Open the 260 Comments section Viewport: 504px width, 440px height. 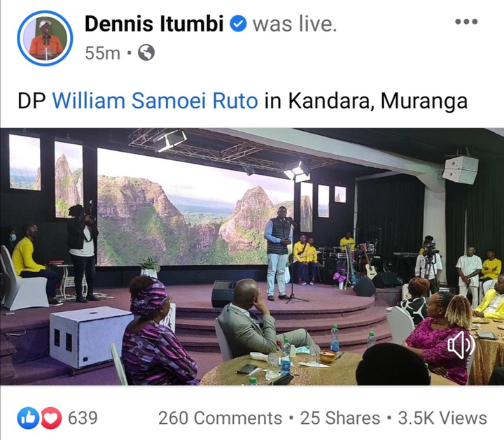click(x=220, y=418)
